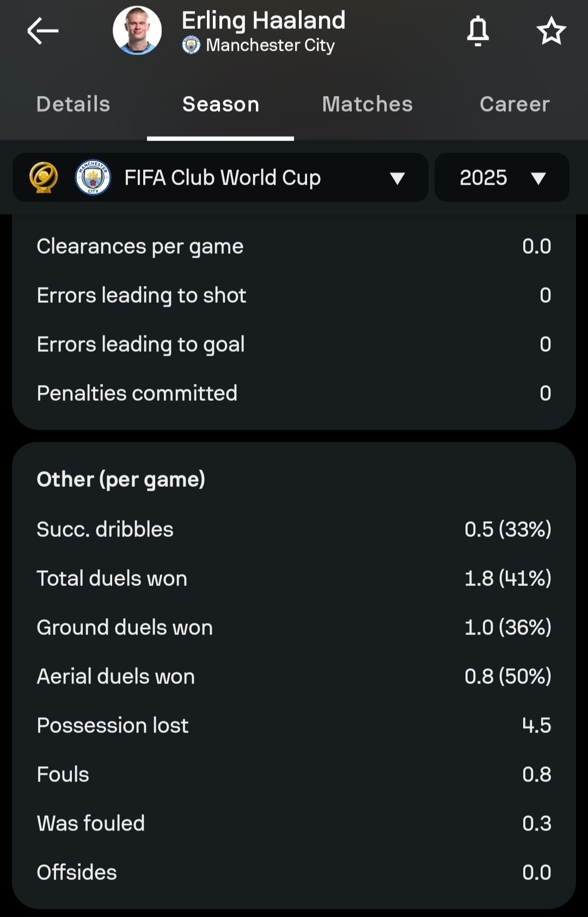588x917 pixels.
Task: Click the arrow next to FIFA Club World Cup
Action: pyautogui.click(x=397, y=178)
